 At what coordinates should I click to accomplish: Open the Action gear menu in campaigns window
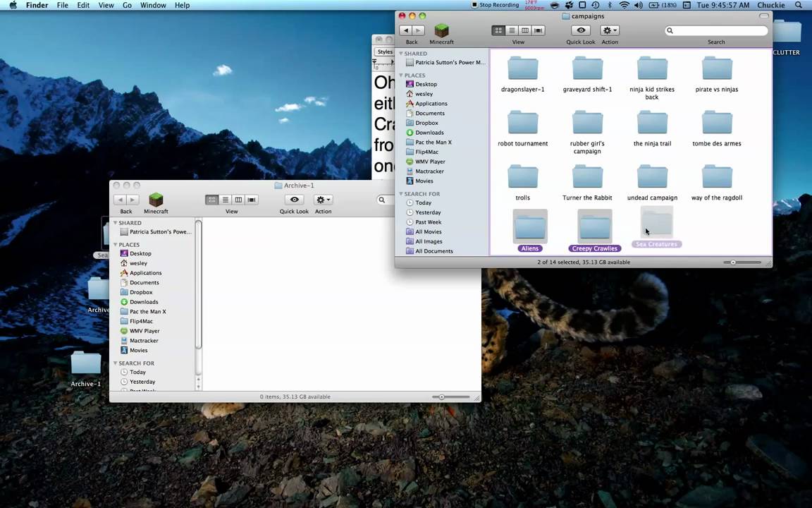point(610,30)
